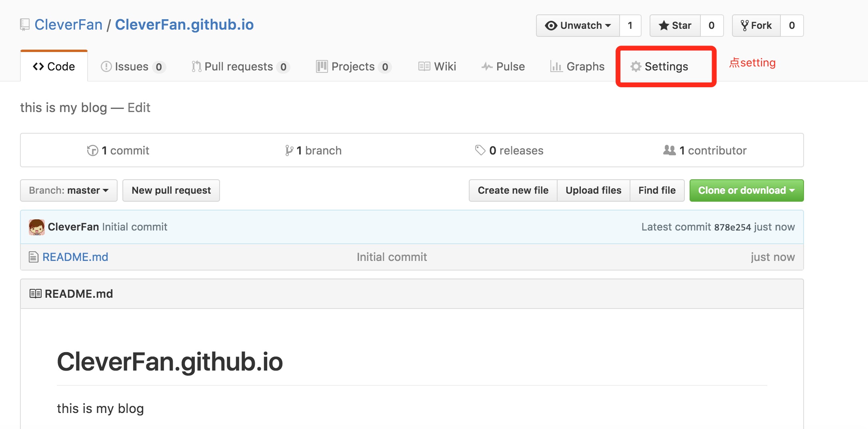Click the pull request icon in the tab bar
Screen dimensions: 868x429
[196, 66]
